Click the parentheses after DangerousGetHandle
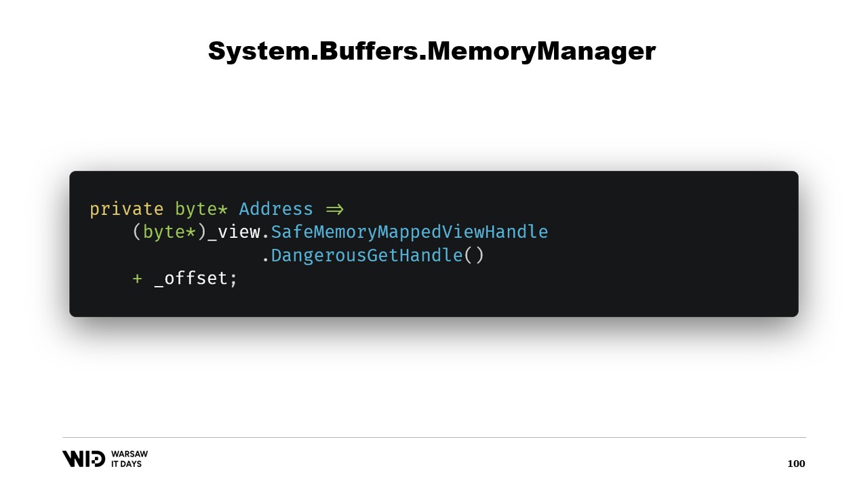Viewport: 868px width, 488px height. (474, 256)
